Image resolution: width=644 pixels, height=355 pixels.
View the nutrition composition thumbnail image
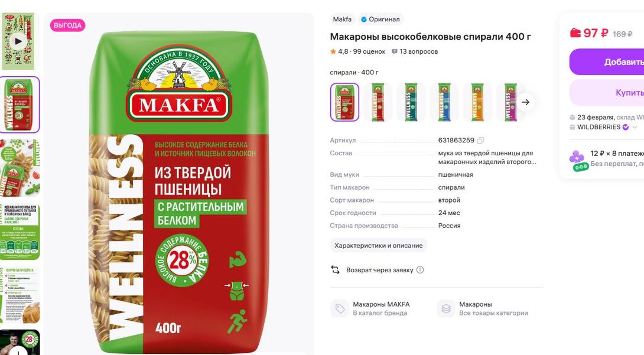pyautogui.click(x=19, y=232)
